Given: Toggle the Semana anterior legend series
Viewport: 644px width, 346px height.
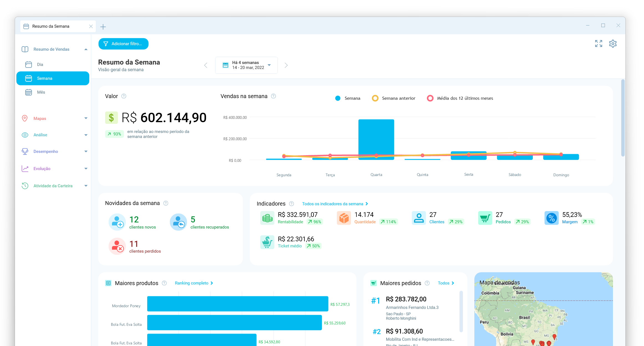Looking at the screenshot, I should 394,98.
